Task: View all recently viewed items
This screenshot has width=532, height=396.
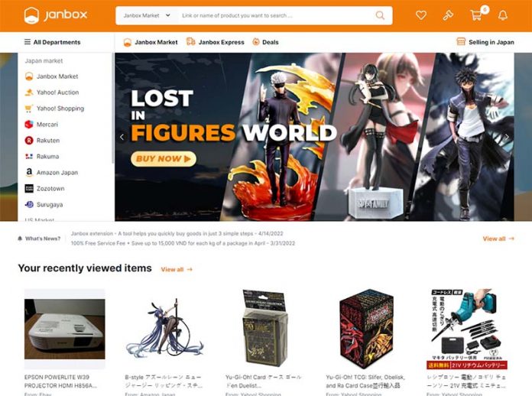Action: pos(177,269)
